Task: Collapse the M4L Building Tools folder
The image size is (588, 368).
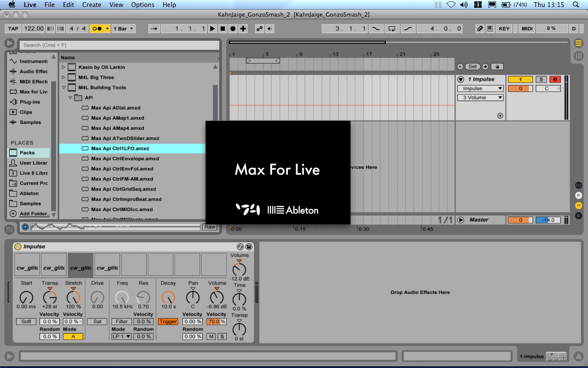Action: coord(64,88)
